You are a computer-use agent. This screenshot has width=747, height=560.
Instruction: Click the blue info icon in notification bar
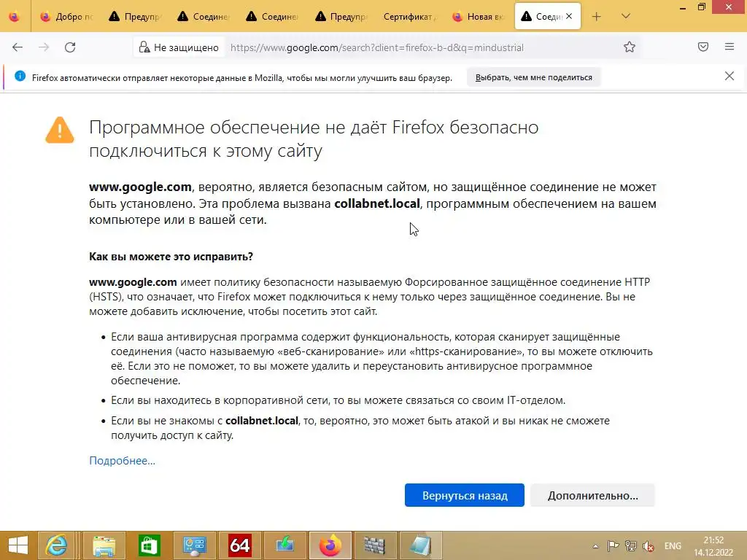(20, 76)
